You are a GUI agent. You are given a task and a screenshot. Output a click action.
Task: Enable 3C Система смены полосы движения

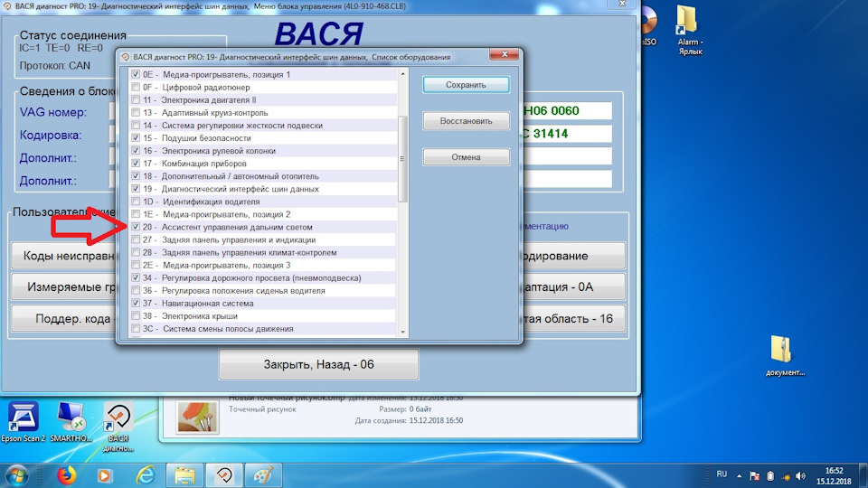136,329
